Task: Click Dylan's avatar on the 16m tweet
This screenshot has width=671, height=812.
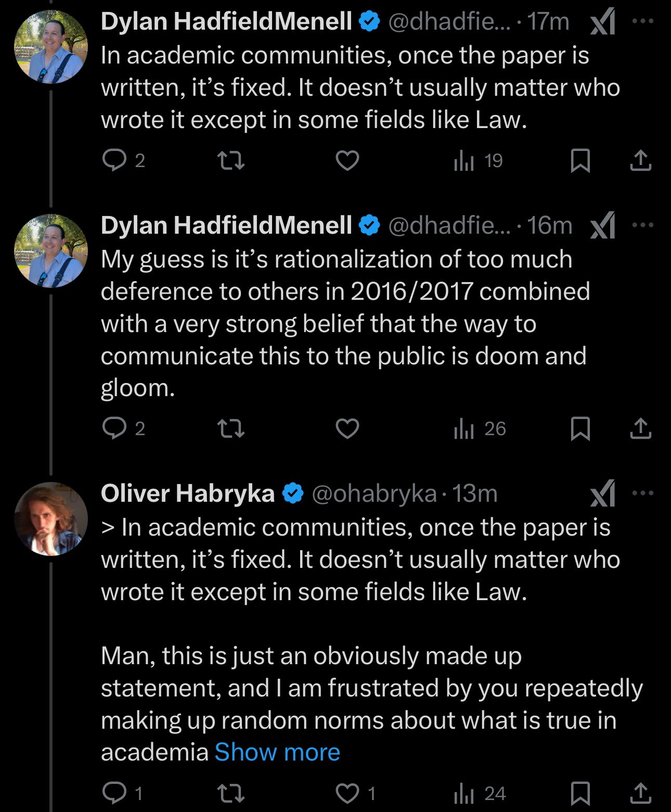Action: pyautogui.click(x=50, y=251)
